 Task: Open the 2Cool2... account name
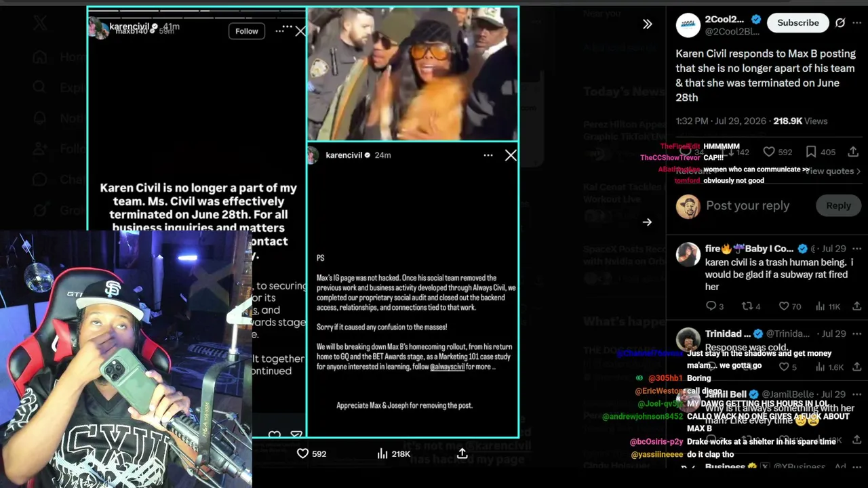click(x=724, y=19)
